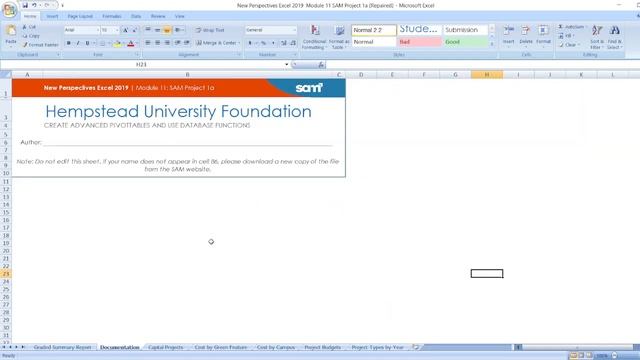Insert cells using Insert button
This screenshot has height=360, width=640.
[509, 36]
